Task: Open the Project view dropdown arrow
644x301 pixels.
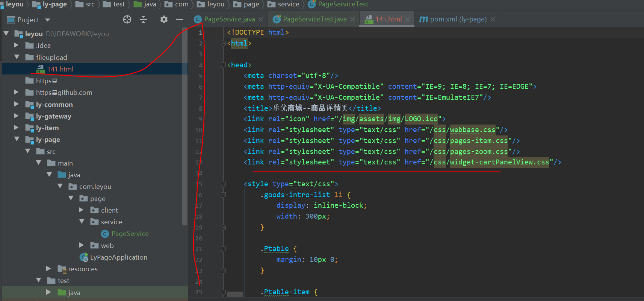Action: 47,20
